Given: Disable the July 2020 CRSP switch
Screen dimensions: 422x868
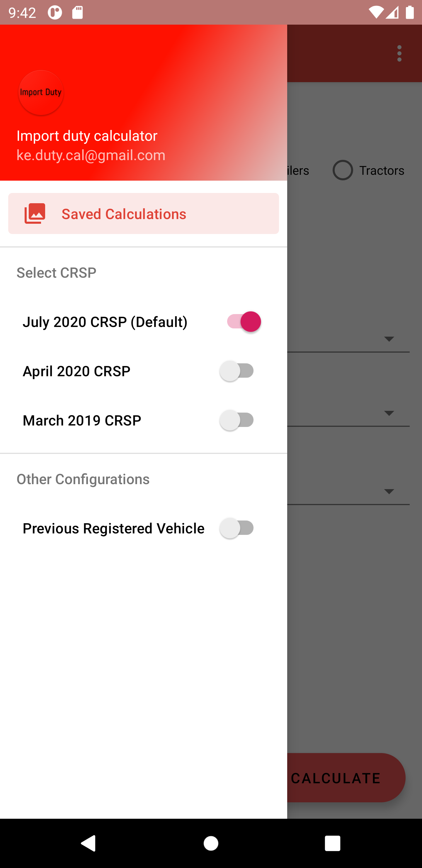Looking at the screenshot, I should [244, 321].
